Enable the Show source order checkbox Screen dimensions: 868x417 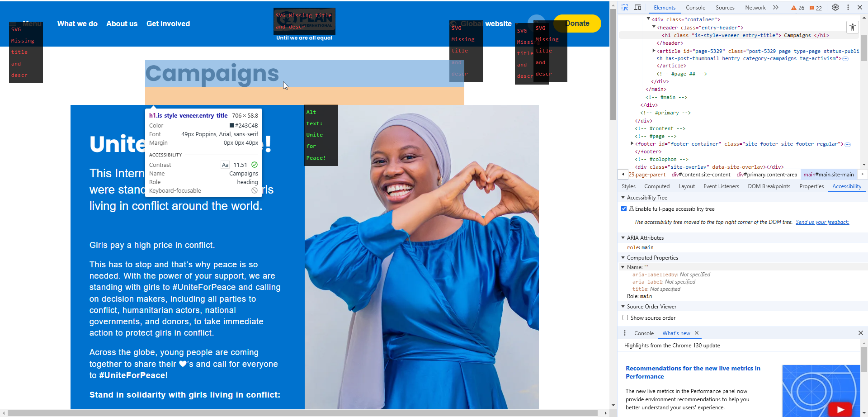[x=625, y=318]
